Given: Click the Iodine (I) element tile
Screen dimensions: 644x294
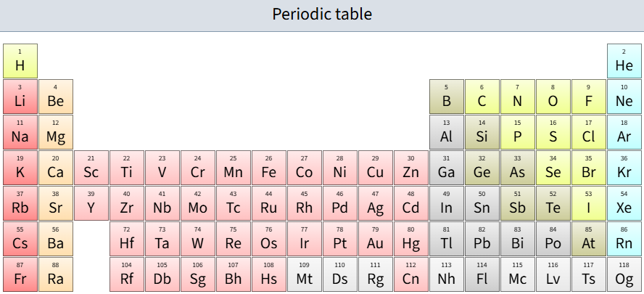Looking at the screenshot, I should click(588, 203).
